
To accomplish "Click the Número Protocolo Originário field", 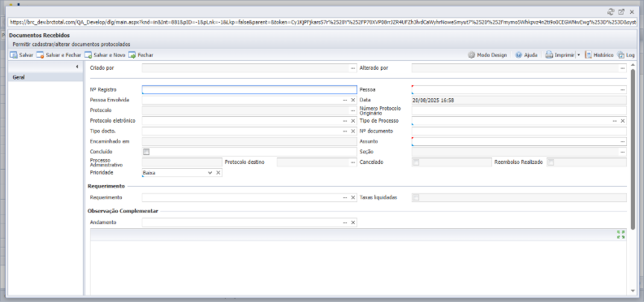I will tap(519, 110).
